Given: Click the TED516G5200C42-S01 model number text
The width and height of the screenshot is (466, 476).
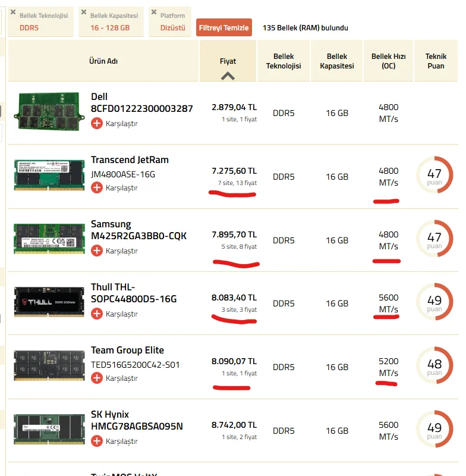Looking at the screenshot, I should (135, 365).
